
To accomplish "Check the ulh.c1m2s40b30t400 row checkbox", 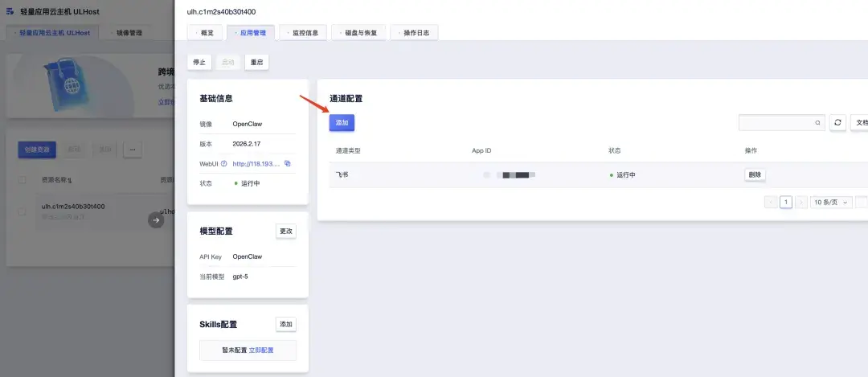I will coord(22,211).
